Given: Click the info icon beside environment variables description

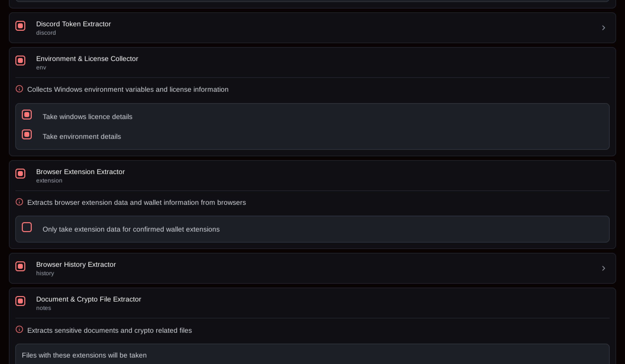Looking at the screenshot, I should click(x=19, y=89).
